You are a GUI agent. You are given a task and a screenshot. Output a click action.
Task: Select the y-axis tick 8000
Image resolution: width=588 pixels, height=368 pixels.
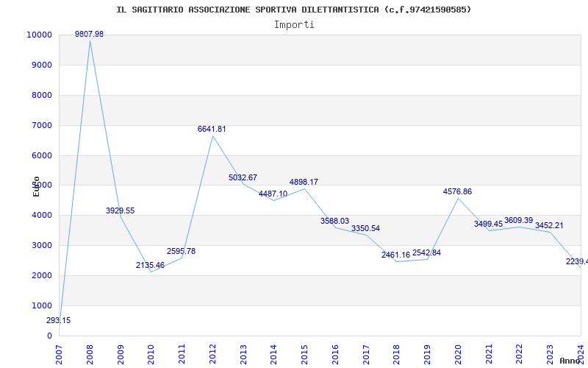pyautogui.click(x=42, y=95)
